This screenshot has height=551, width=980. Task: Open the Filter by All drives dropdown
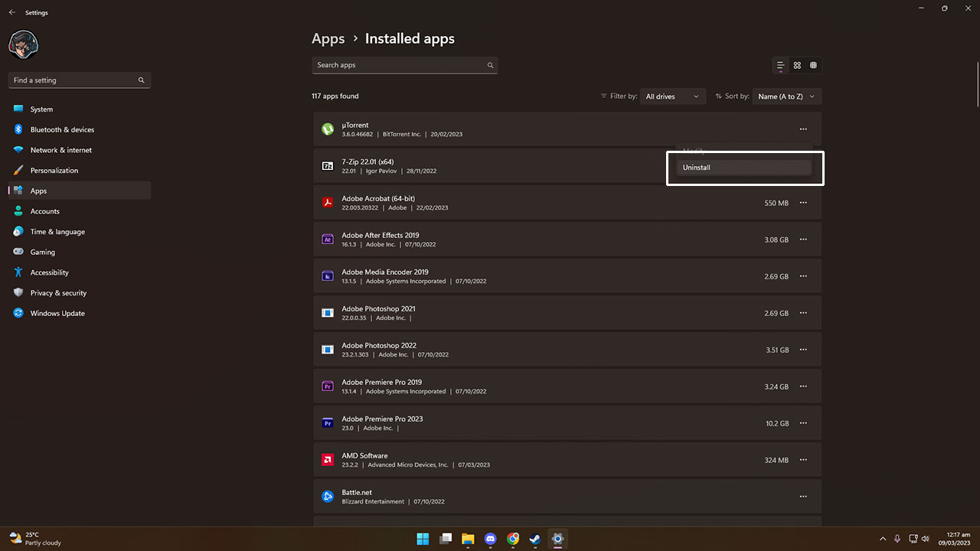click(x=673, y=96)
